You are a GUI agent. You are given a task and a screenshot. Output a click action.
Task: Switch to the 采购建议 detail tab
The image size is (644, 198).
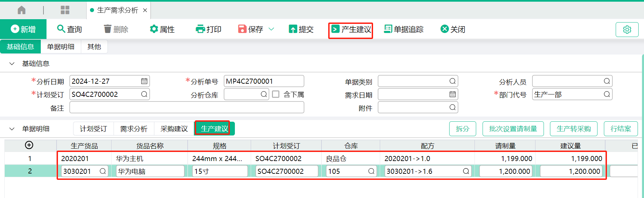(174, 129)
